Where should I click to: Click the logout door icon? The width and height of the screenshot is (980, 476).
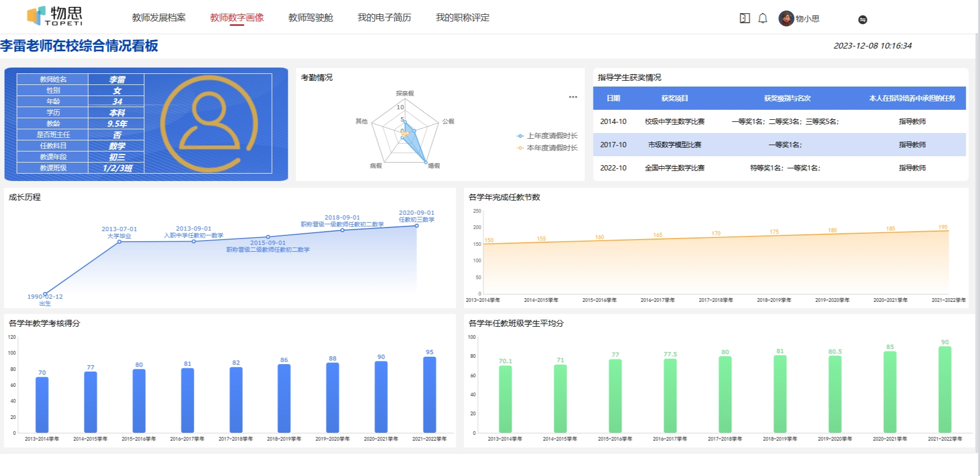click(x=744, y=18)
